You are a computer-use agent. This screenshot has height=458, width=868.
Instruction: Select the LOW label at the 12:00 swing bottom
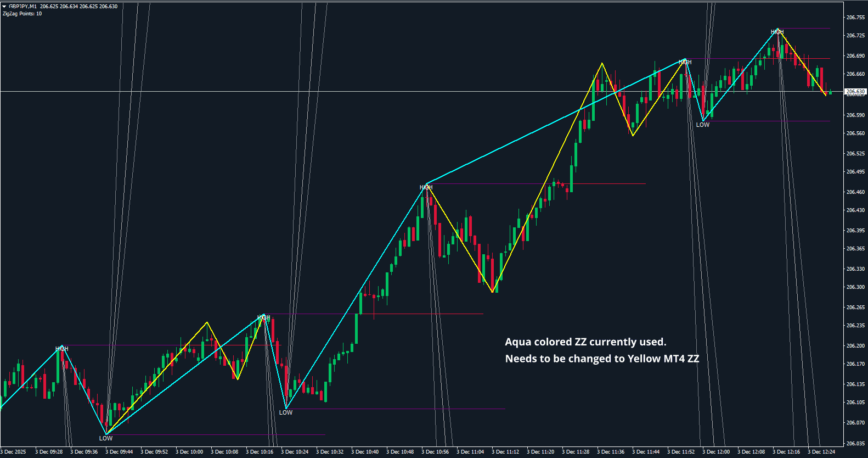703,125
